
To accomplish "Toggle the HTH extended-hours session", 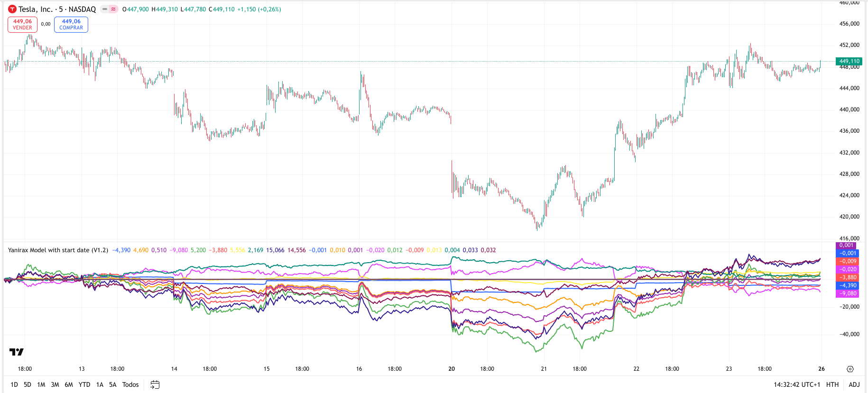I will coord(832,384).
